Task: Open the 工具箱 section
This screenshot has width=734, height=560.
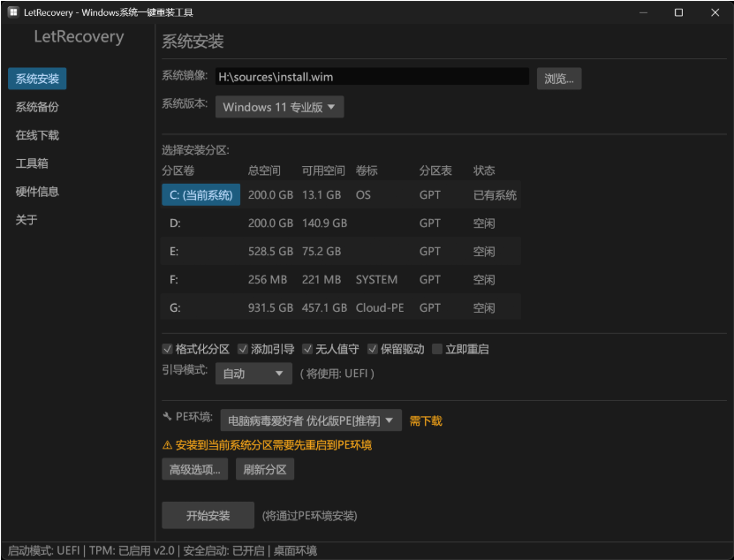Action: click(33, 163)
